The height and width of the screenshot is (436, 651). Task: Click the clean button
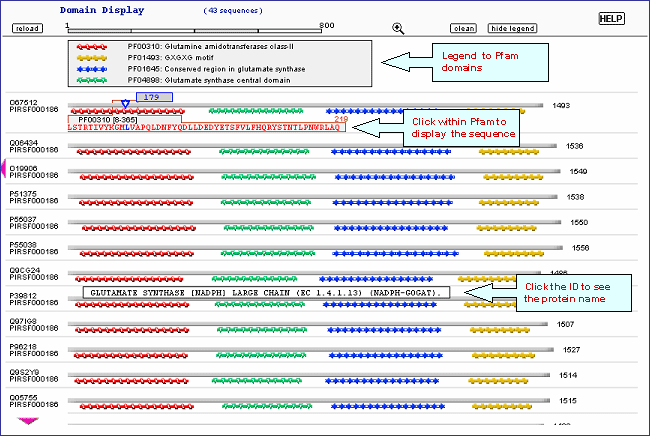[x=464, y=29]
